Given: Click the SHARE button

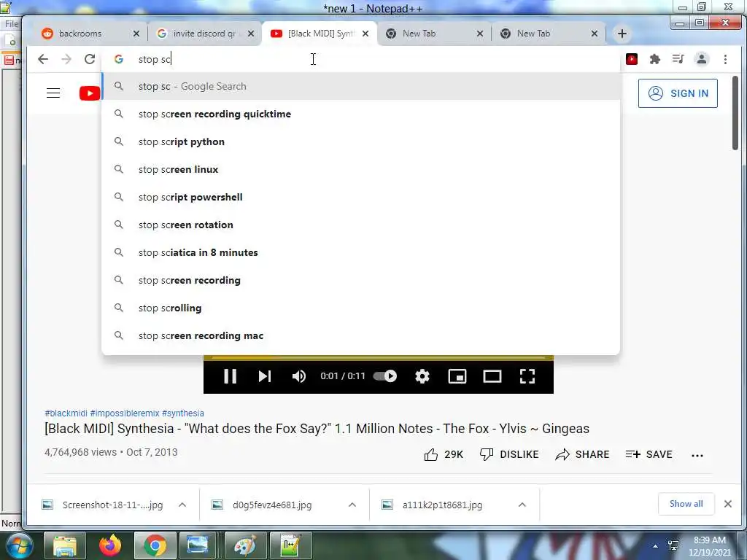Looking at the screenshot, I should click(582, 455).
